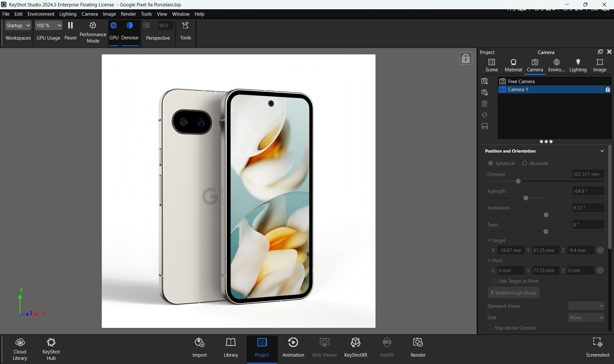Image resolution: width=614 pixels, height=364 pixels.
Task: Open the Help menu
Action: tap(199, 14)
